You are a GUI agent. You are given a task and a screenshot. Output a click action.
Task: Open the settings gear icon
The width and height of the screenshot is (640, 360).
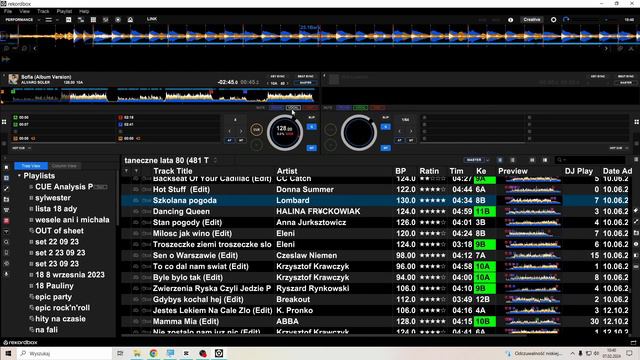[x=553, y=20]
